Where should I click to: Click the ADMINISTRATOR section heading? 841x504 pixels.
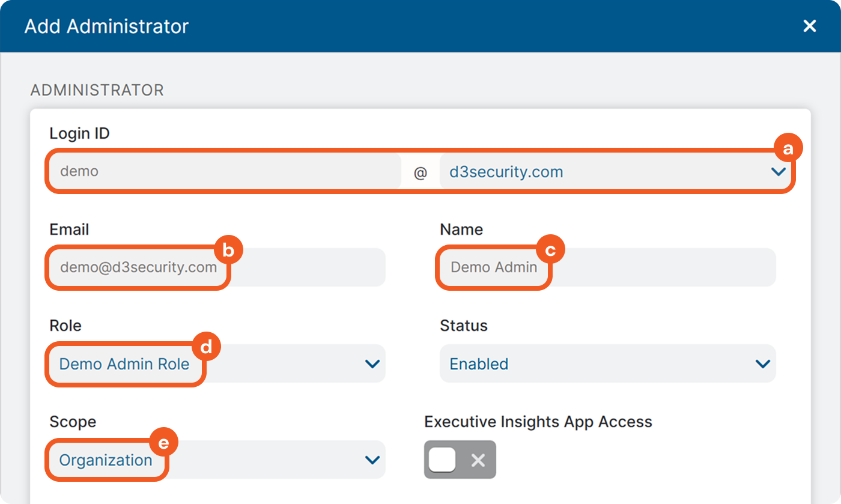pyautogui.click(x=97, y=90)
